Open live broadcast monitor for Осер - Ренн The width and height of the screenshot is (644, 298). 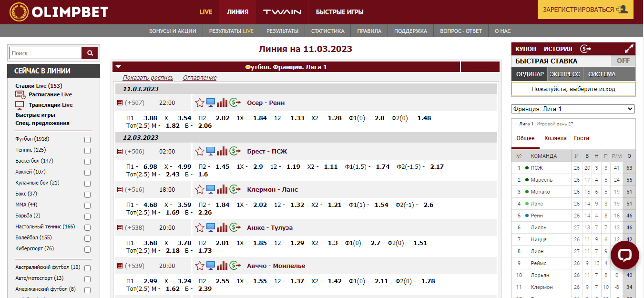(211, 103)
